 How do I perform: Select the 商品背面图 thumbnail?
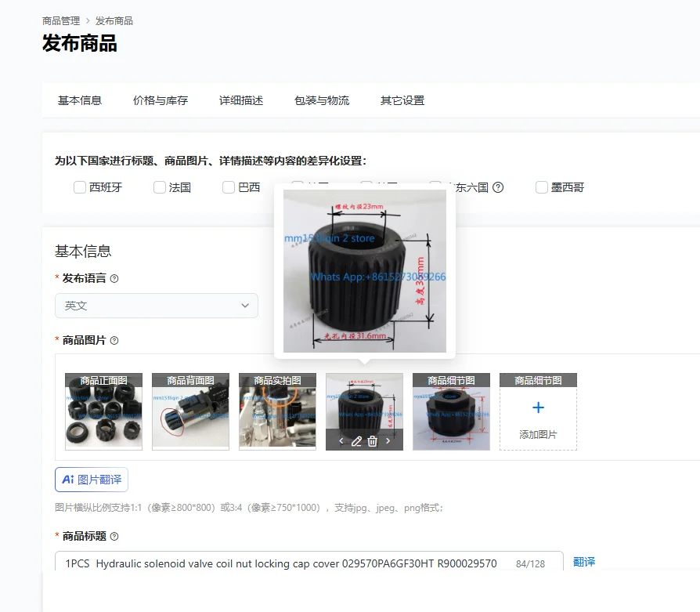tap(190, 412)
